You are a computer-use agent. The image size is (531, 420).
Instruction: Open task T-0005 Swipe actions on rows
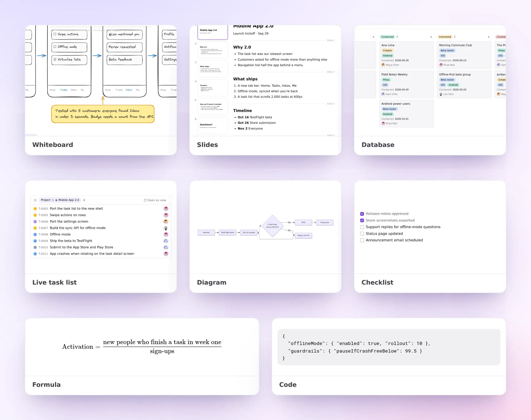[101, 215]
